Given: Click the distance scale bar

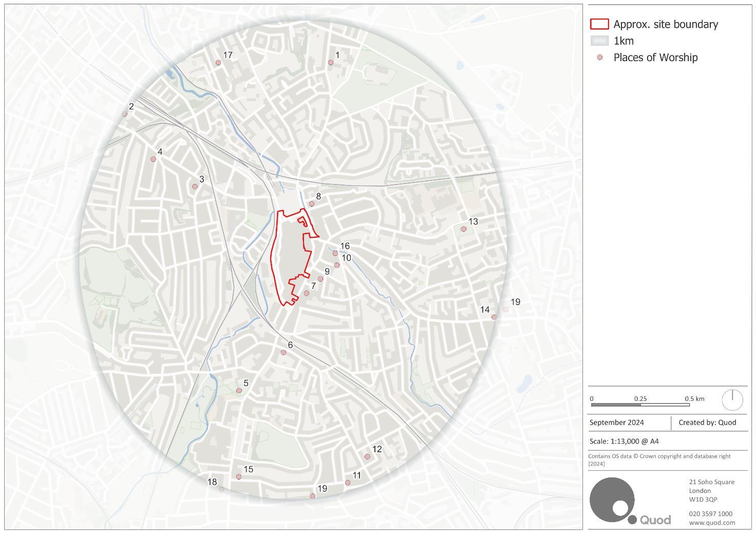Looking at the screenshot, I should tap(640, 405).
